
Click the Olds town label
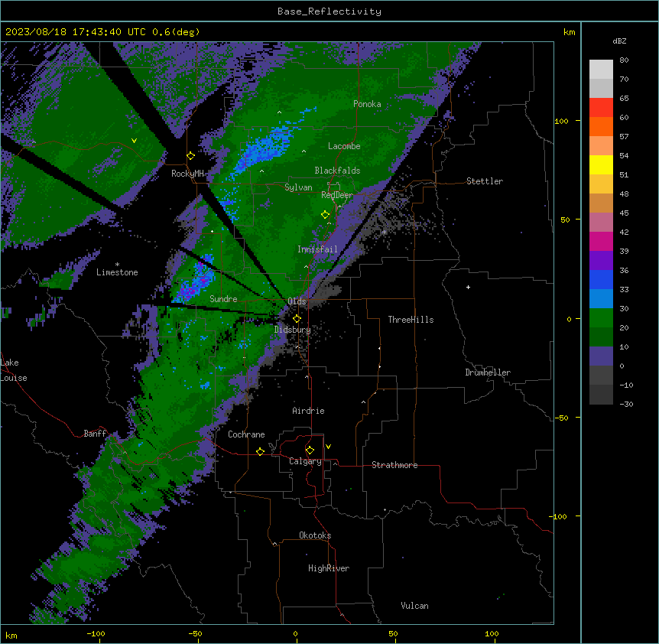[x=297, y=301]
